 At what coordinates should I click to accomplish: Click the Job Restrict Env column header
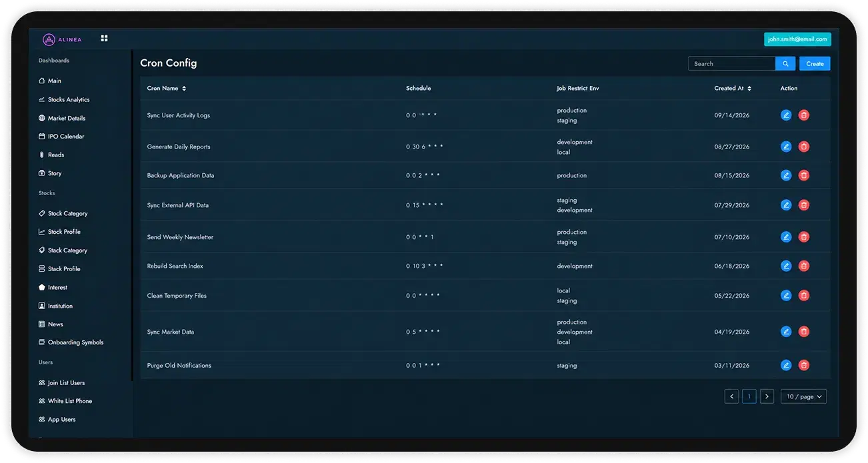coord(578,88)
